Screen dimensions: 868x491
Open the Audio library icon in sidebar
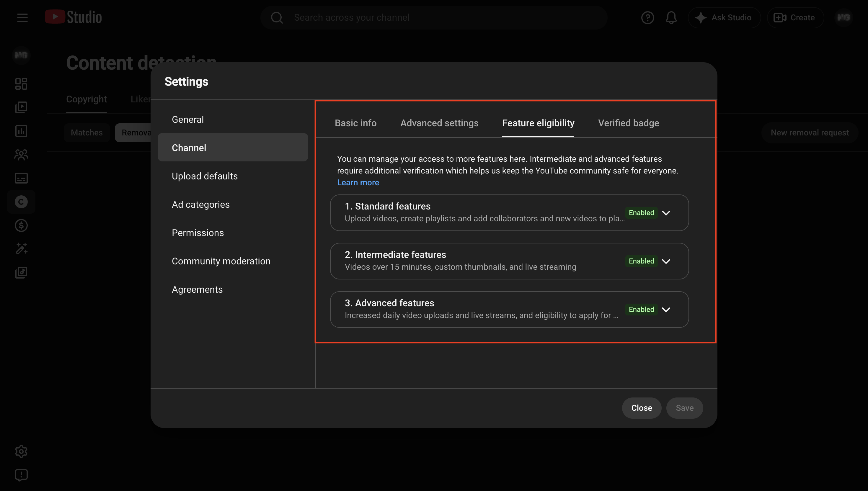click(x=21, y=272)
